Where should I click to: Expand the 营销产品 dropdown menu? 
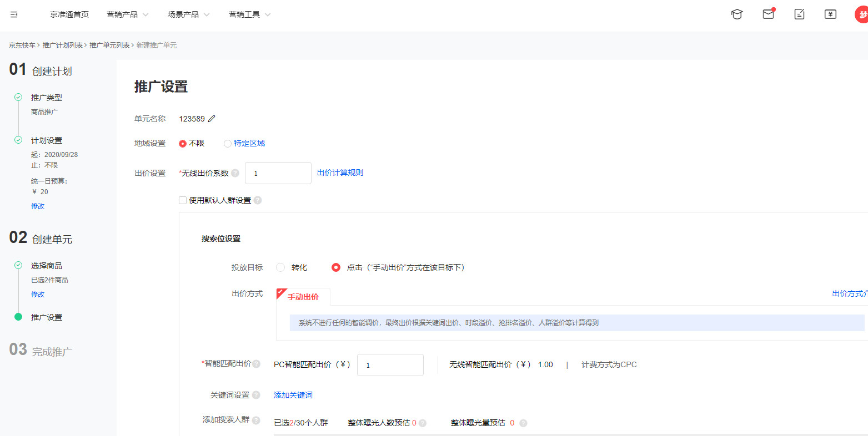click(127, 14)
